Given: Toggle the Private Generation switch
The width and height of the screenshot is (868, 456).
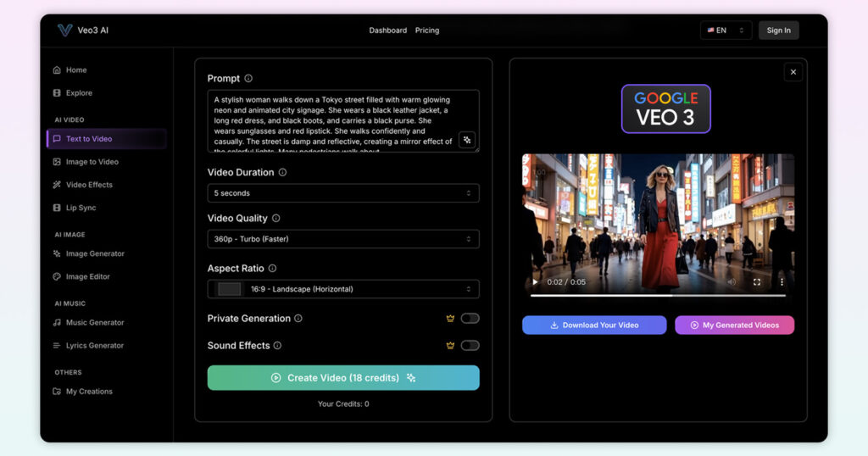Looking at the screenshot, I should (x=470, y=318).
